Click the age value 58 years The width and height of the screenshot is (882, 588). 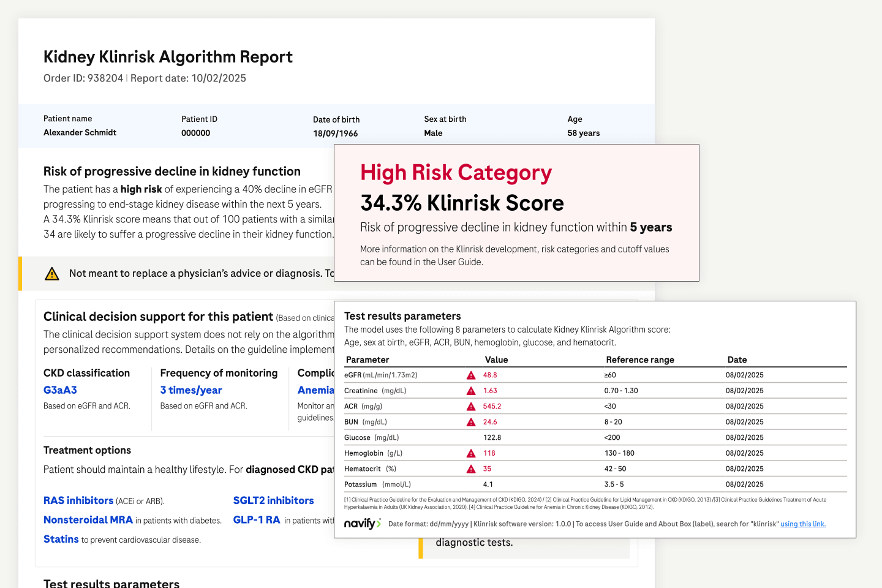click(583, 133)
